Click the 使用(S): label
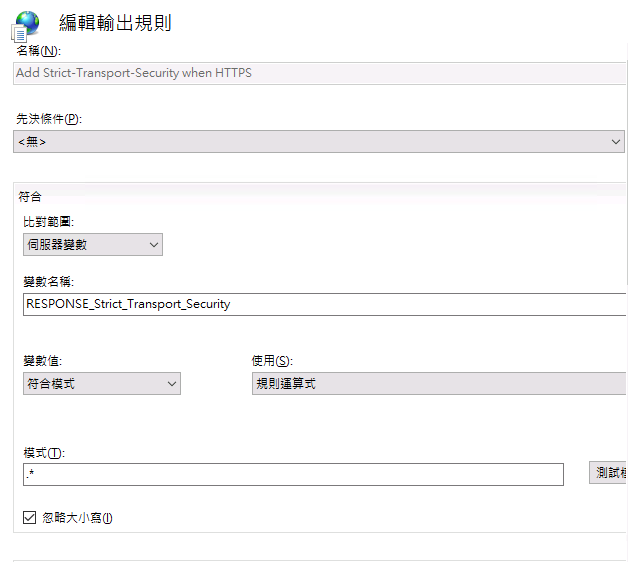The width and height of the screenshot is (628, 562). [x=272, y=361]
